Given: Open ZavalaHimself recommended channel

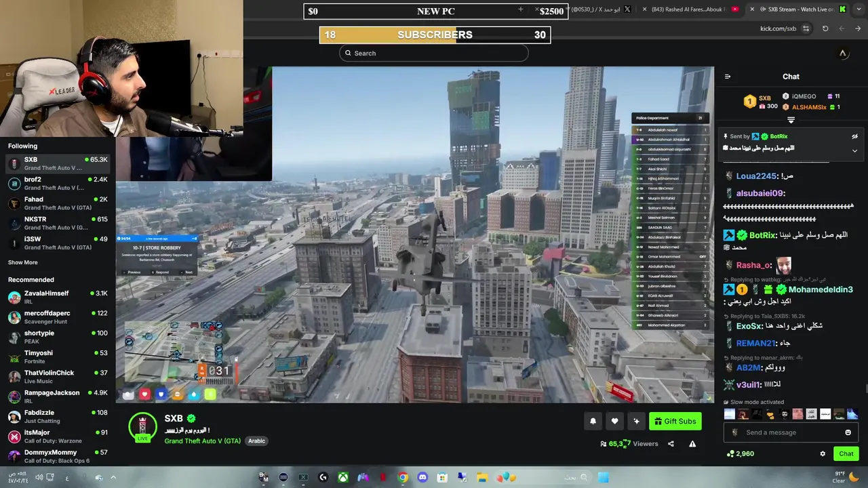Looking at the screenshot, I should pos(58,297).
